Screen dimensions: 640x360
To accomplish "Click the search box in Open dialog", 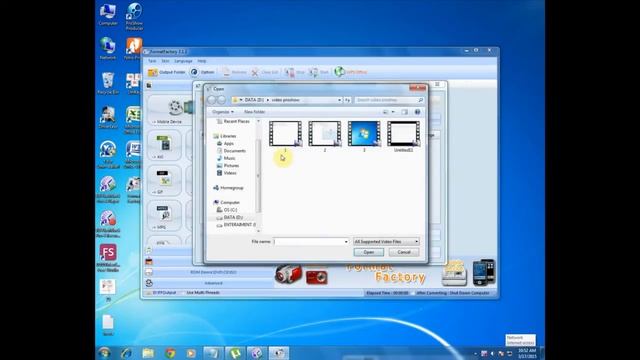I will pos(389,100).
